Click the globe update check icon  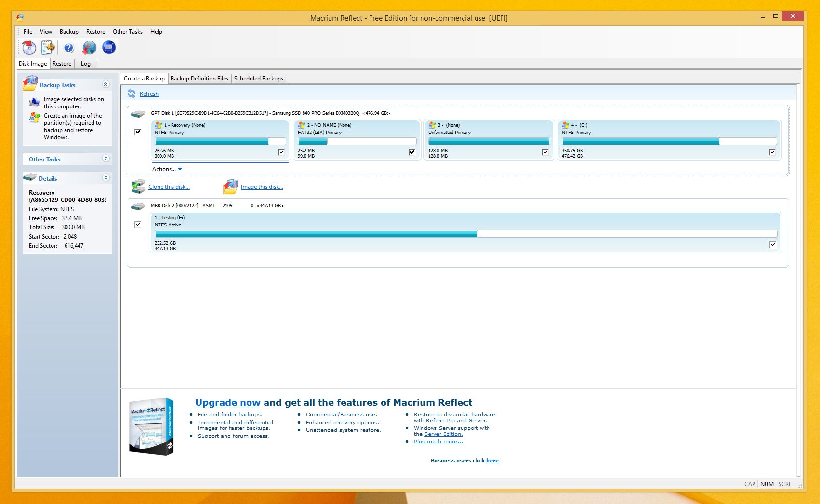click(x=89, y=47)
